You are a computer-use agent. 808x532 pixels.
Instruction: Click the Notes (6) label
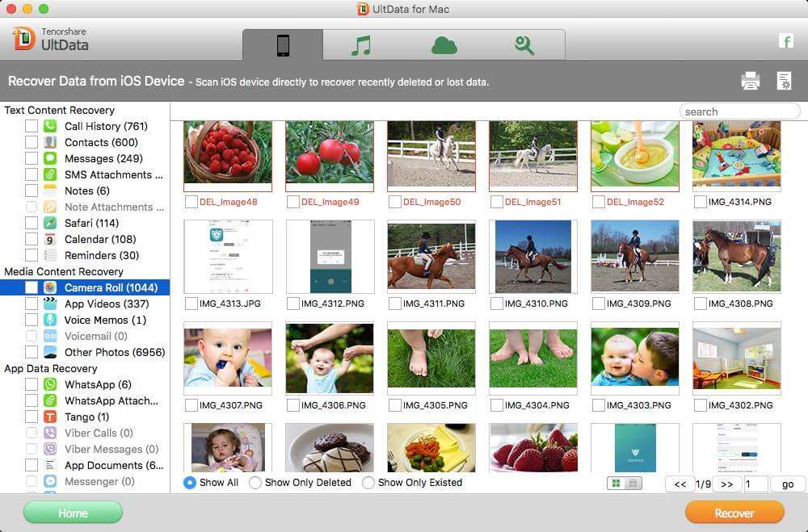(87, 191)
